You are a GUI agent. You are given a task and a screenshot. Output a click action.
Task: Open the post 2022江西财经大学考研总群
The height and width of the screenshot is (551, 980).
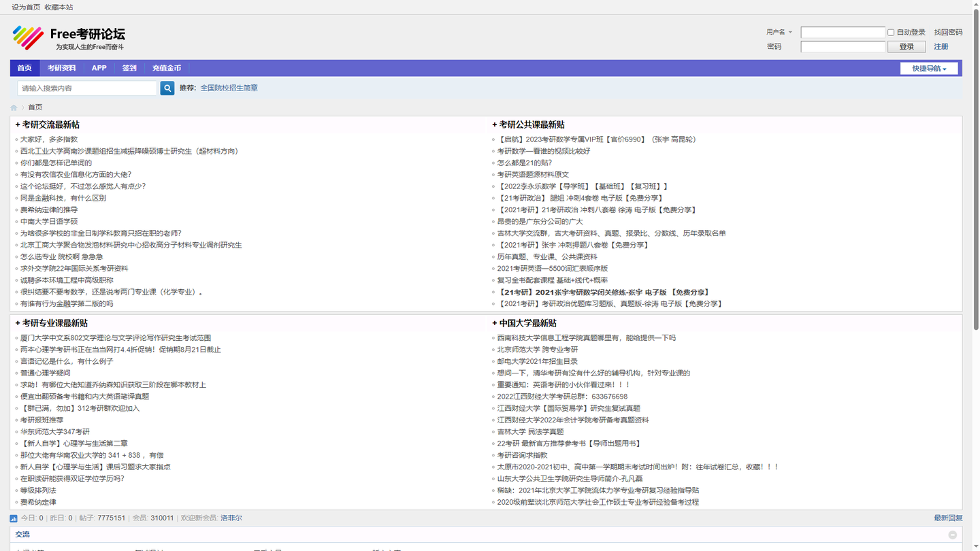563,397
